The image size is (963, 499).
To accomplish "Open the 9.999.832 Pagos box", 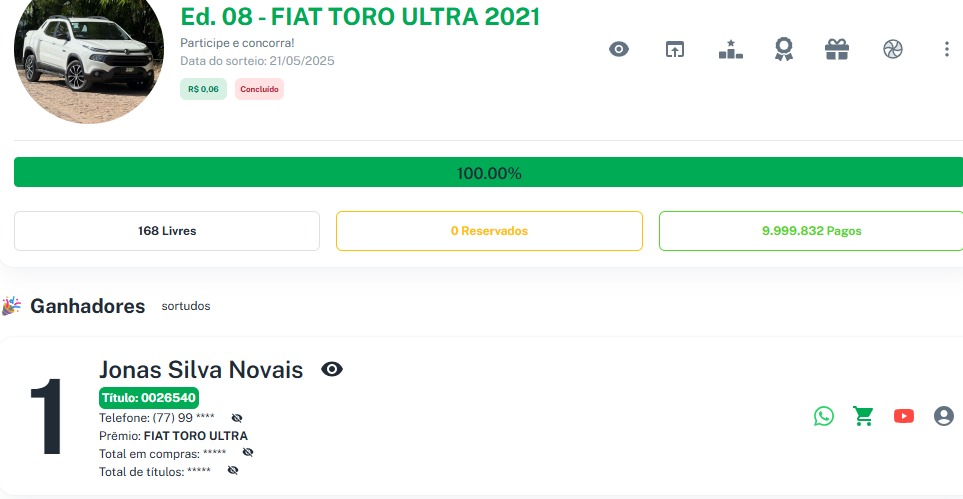I will coord(811,231).
